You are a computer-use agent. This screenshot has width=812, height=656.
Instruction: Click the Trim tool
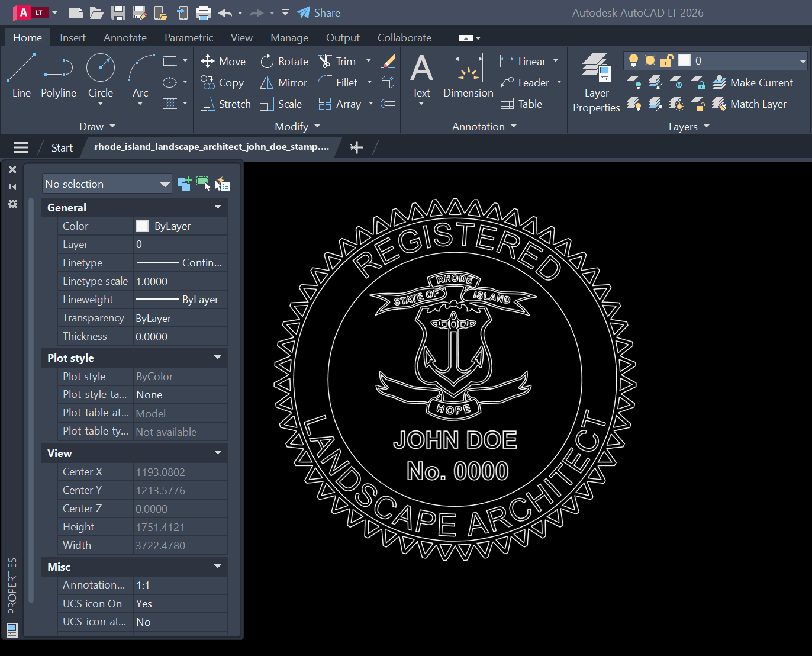[x=337, y=62]
